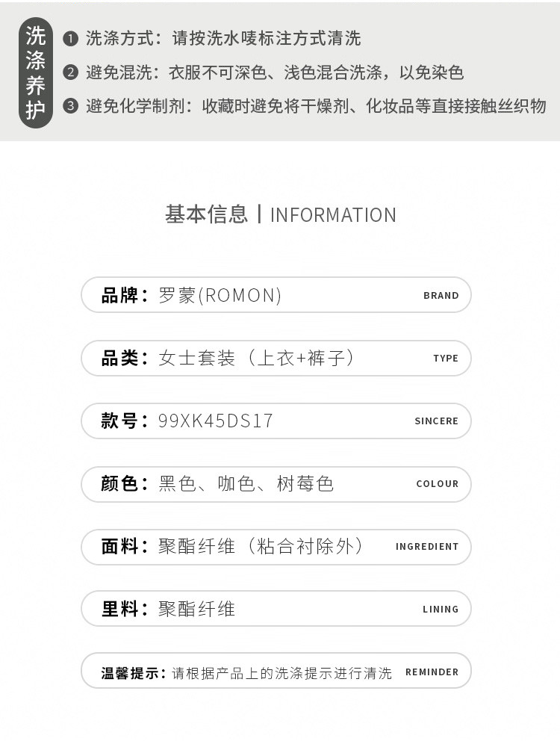The width and height of the screenshot is (560, 747).
Task: Click the BRAND label
Action: tap(441, 295)
